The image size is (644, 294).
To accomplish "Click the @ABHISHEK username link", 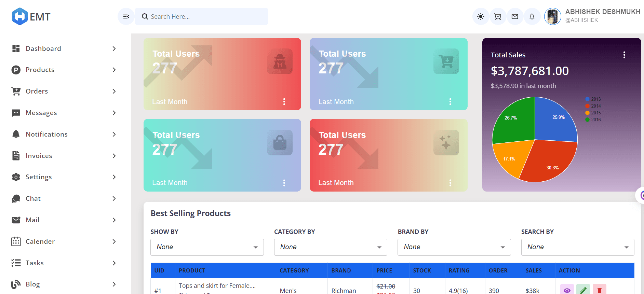I will (581, 20).
